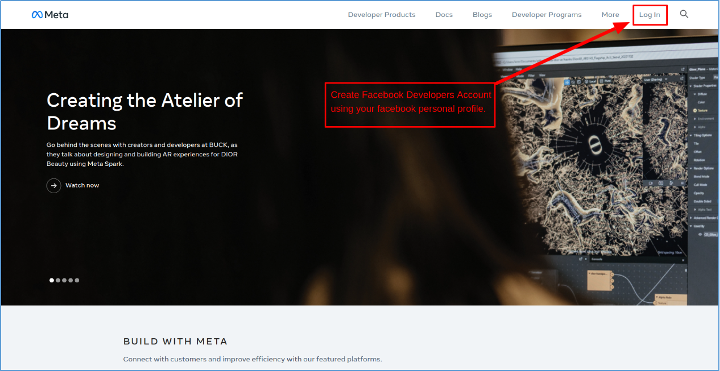Screen dimensions: 720x371
Task: Click the Build with Meta heading
Action: pyautogui.click(x=175, y=342)
